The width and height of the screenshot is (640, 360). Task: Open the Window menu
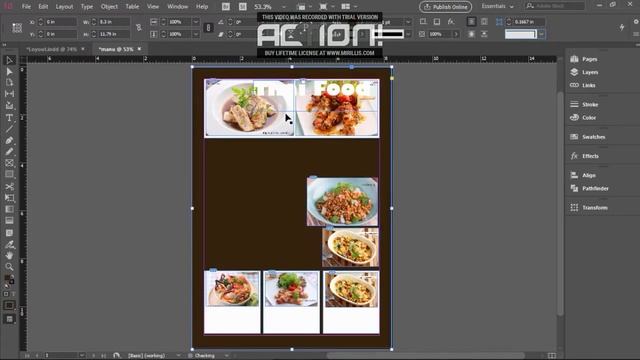coord(178,7)
